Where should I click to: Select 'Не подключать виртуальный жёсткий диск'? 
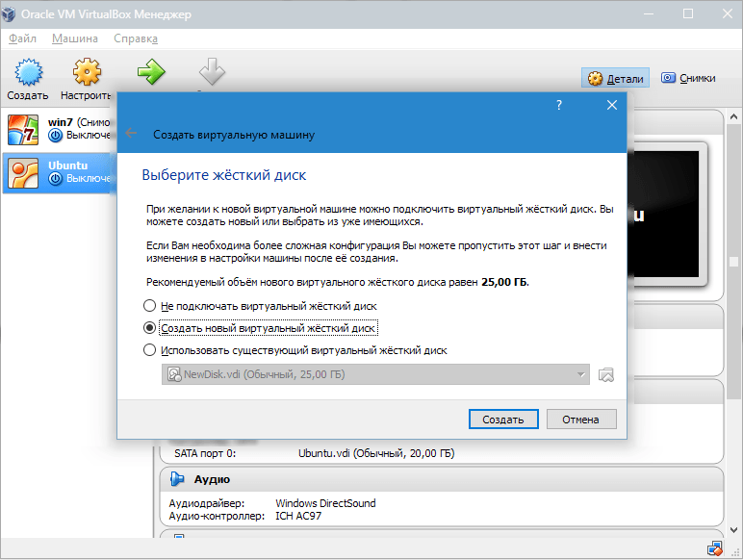coord(148,305)
